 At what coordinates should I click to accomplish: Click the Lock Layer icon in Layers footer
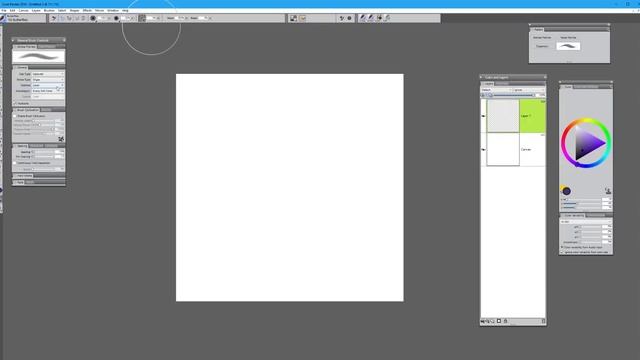click(x=505, y=321)
